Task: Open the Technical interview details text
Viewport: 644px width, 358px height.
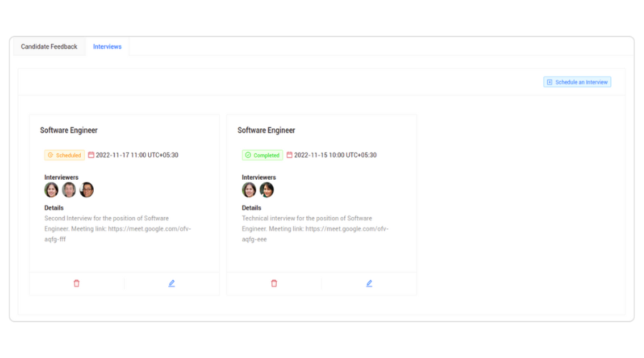Action: click(x=315, y=228)
